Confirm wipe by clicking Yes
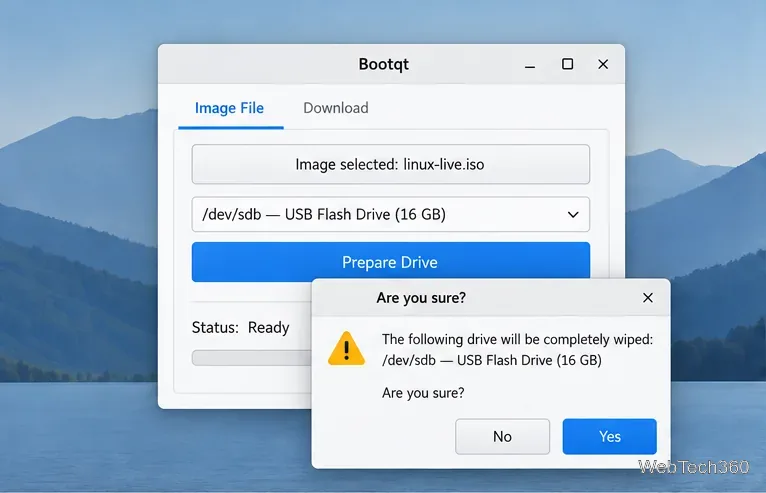This screenshot has width=766, height=493. pos(609,436)
